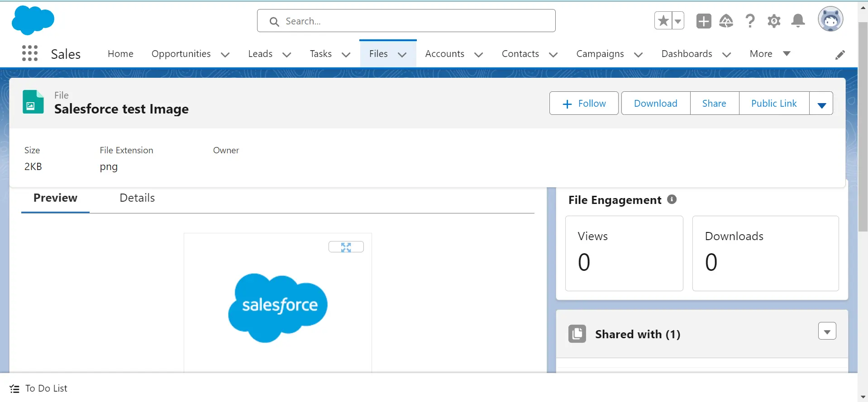Open the To Do List utility
Viewport: 868px width, 402px height.
pyautogui.click(x=38, y=388)
